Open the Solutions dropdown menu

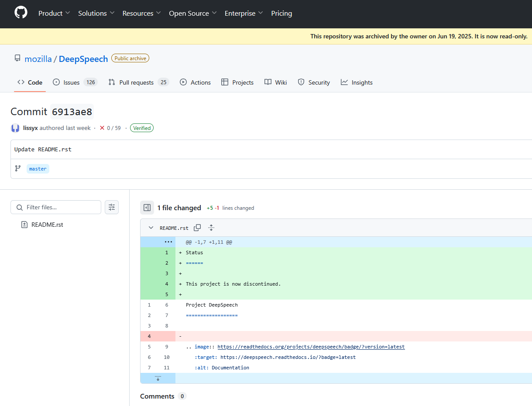(96, 13)
